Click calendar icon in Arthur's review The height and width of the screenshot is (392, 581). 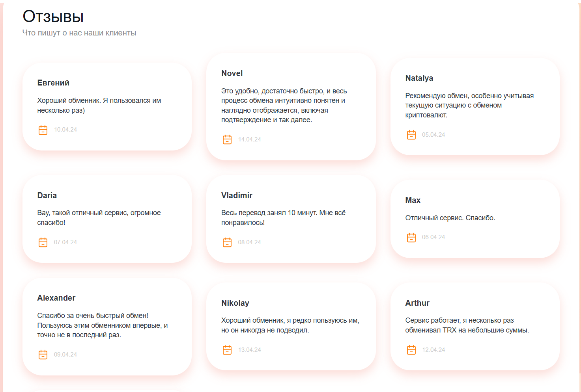[411, 350]
